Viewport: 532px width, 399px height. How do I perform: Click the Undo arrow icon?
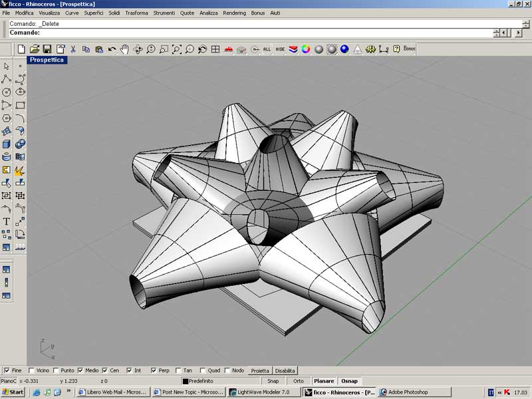click(112, 49)
